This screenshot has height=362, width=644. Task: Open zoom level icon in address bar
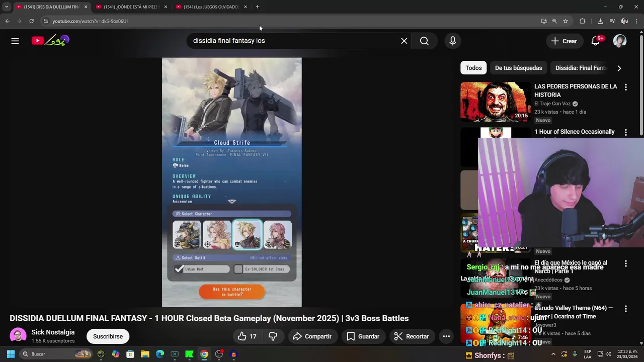(x=554, y=21)
